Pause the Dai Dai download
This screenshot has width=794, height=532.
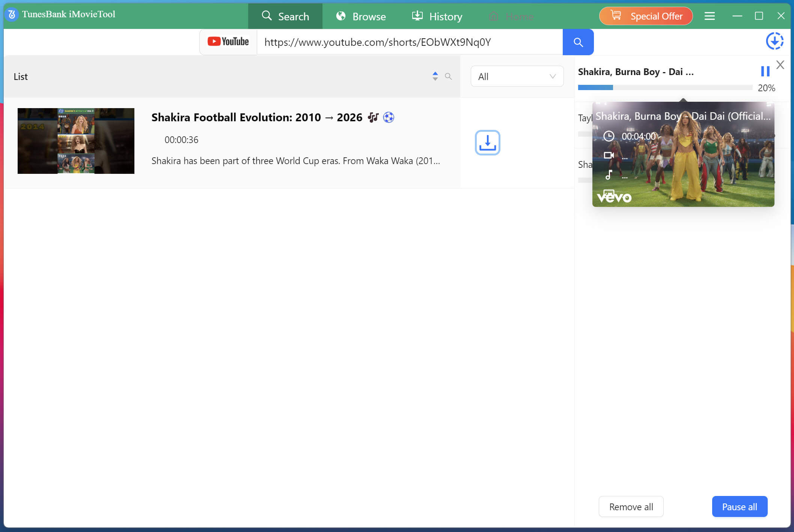765,71
